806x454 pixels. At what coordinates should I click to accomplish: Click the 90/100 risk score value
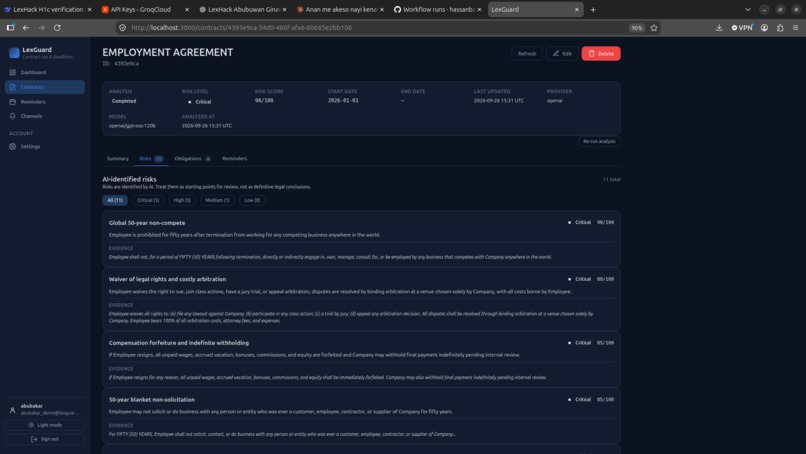point(264,101)
